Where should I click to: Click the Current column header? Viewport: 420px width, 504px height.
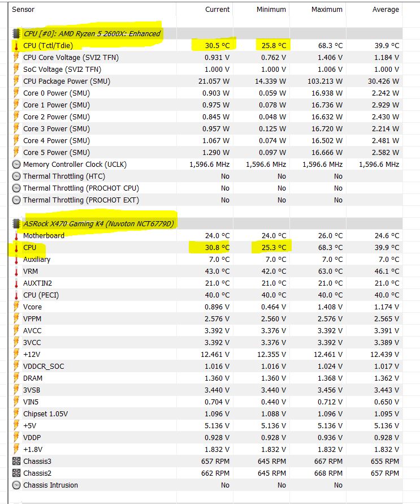click(x=218, y=10)
